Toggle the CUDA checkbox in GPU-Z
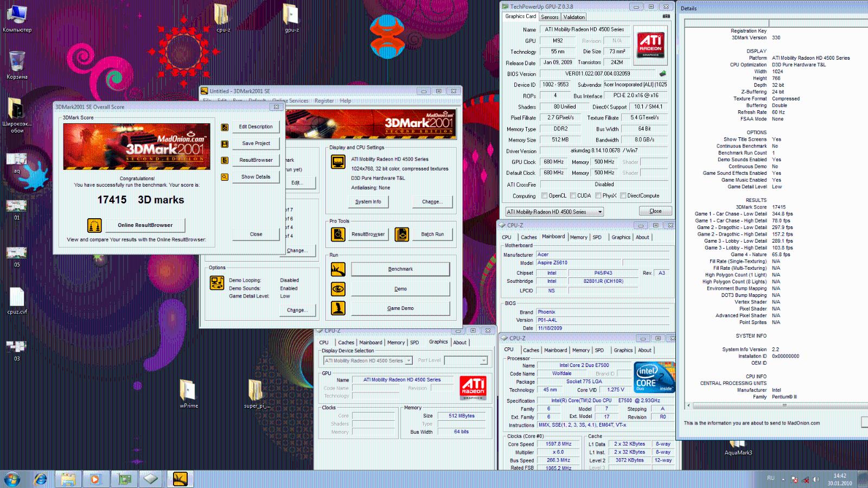 pyautogui.click(x=572, y=196)
